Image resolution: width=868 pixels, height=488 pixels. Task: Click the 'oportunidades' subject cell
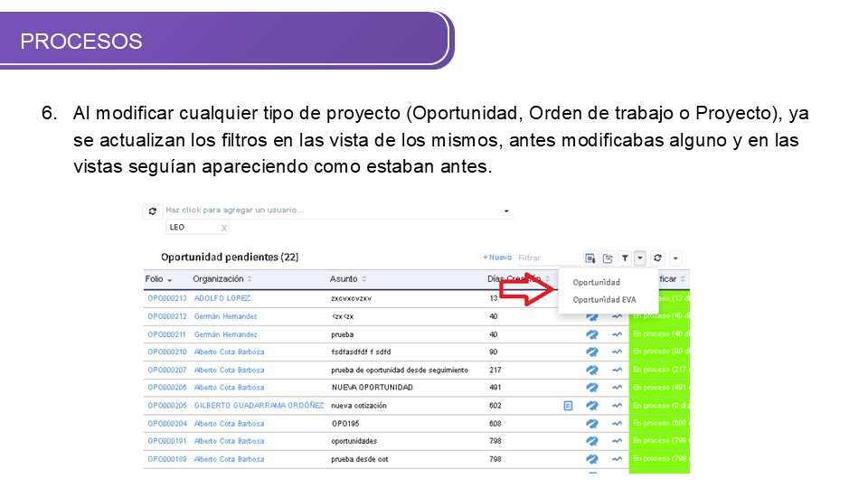point(354,442)
